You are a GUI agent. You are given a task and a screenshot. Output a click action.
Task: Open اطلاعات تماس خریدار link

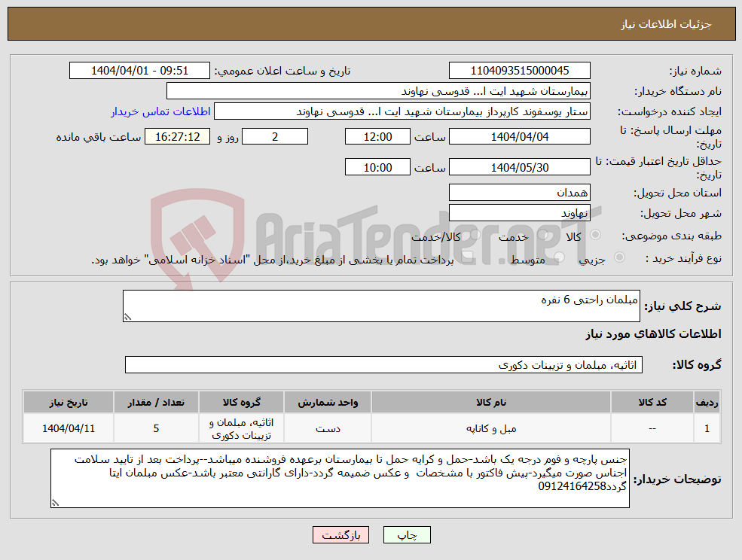tap(160, 111)
